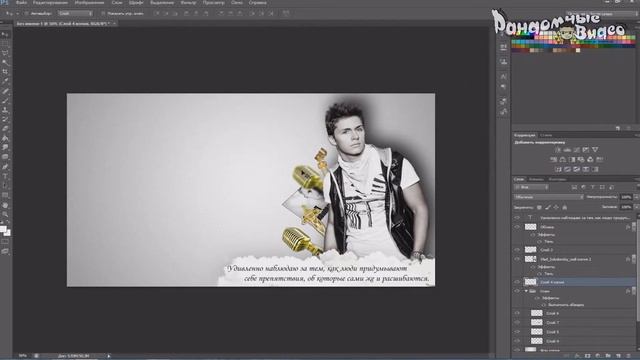Close the Без имени-1 document tab
The height and width of the screenshot is (360, 640).
click(115, 24)
